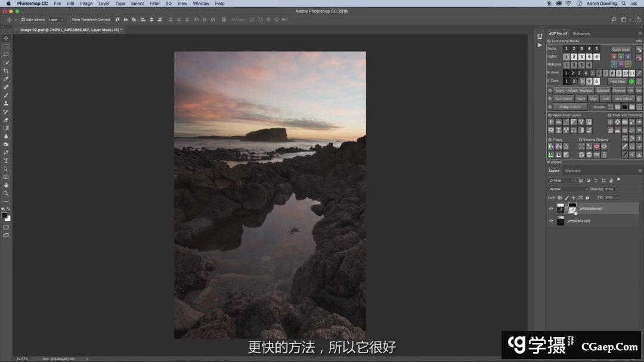Select the Hand tool
This screenshot has height=362, width=644.
[7, 185]
